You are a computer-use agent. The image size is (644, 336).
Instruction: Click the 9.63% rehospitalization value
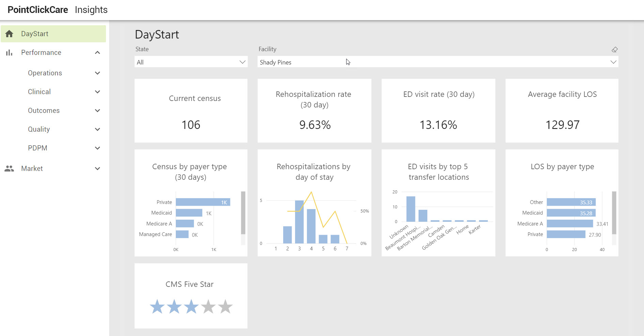point(315,125)
